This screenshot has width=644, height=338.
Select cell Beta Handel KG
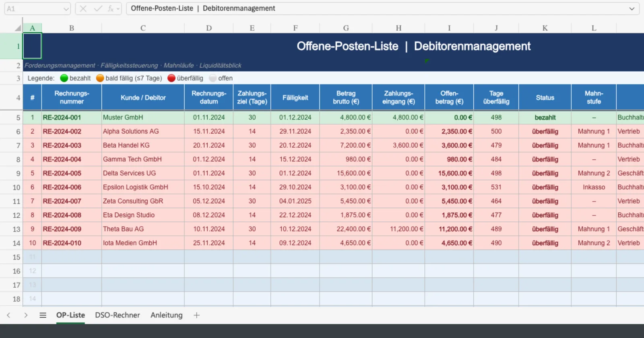click(143, 145)
